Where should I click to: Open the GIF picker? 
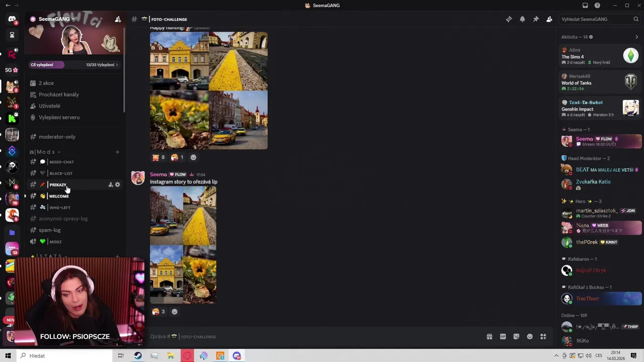coord(503,336)
